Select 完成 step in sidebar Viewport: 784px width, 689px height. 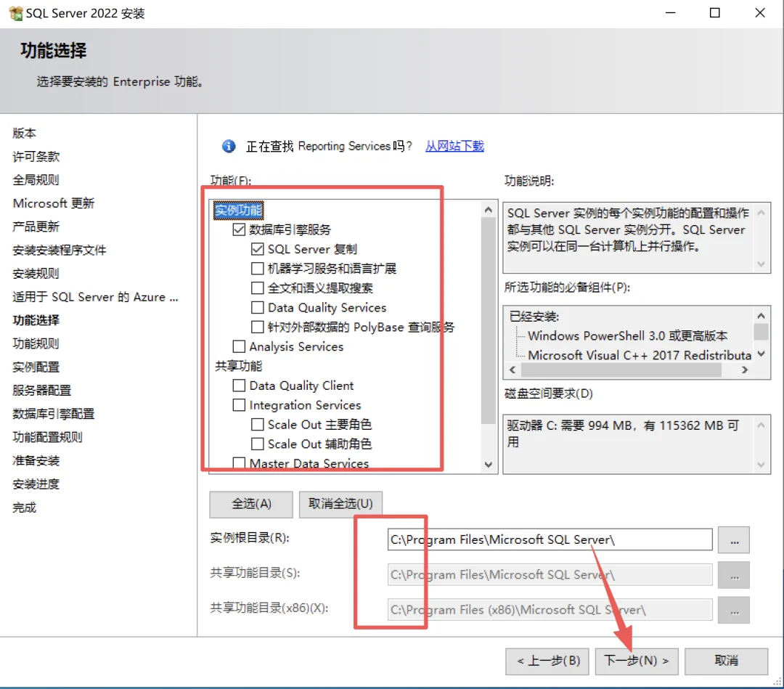[x=25, y=508]
